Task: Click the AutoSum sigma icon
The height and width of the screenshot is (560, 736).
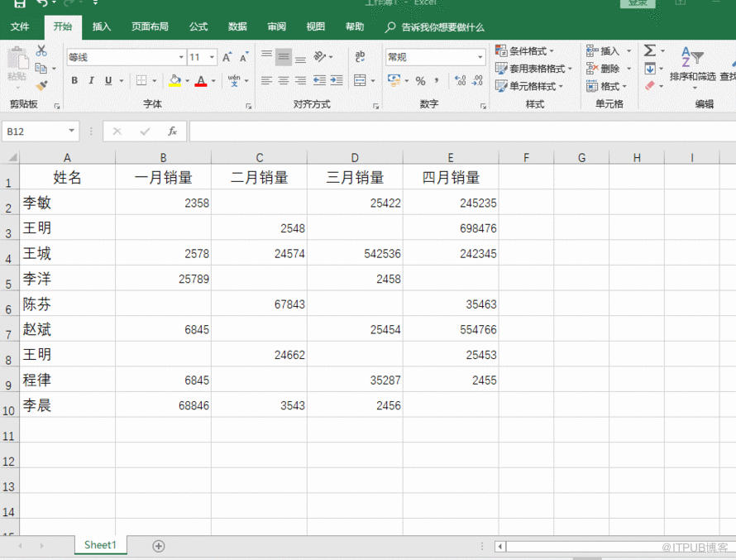Action: pyautogui.click(x=650, y=51)
